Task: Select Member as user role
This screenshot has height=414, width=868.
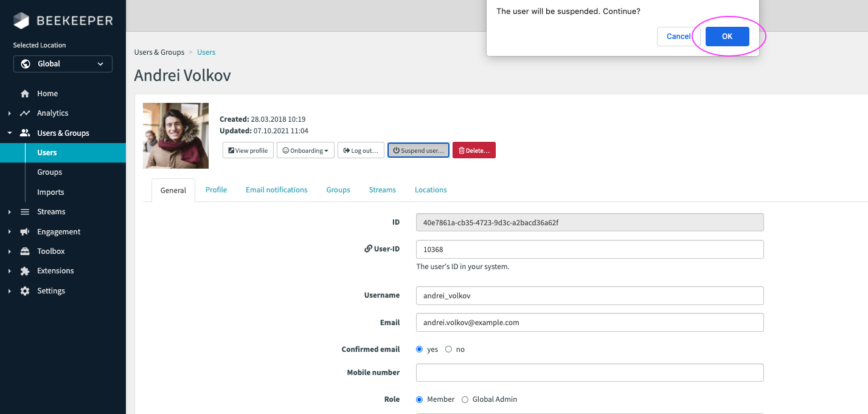Action: coord(419,399)
